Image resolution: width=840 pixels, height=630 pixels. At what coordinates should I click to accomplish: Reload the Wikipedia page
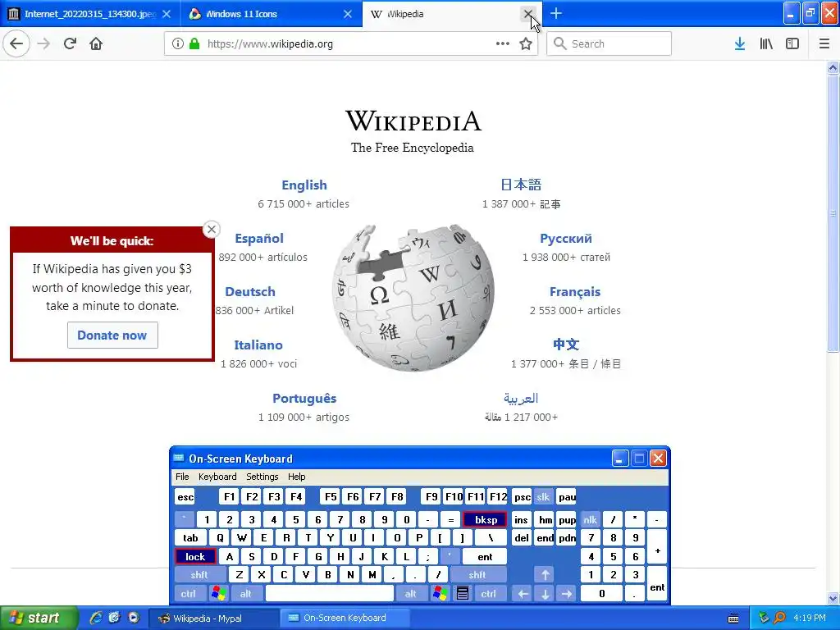70,43
